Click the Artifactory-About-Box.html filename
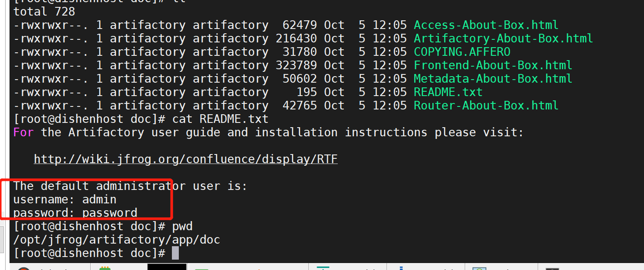The width and height of the screenshot is (644, 270). 503,39
